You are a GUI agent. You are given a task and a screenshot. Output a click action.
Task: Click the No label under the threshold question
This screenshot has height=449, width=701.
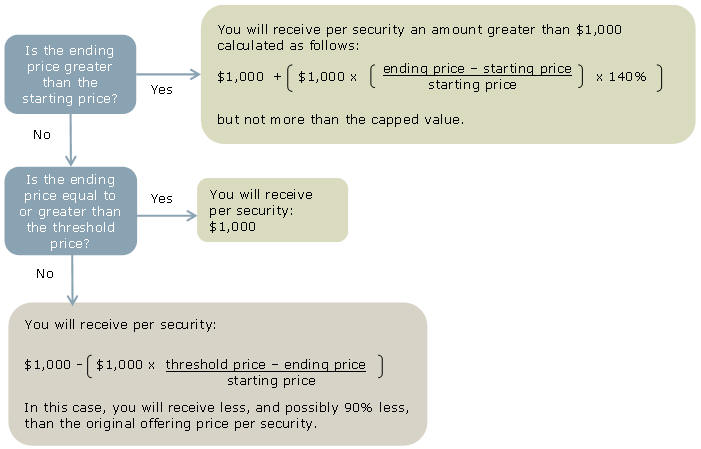pyautogui.click(x=44, y=272)
